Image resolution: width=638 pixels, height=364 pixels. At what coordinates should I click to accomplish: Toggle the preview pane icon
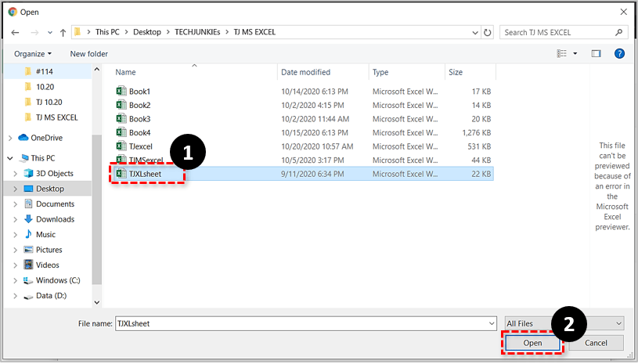[596, 53]
